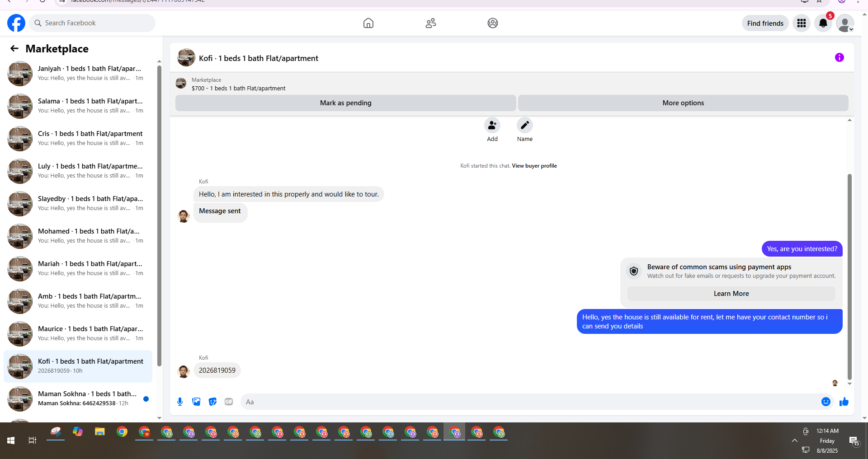The height and width of the screenshot is (459, 868).
Task: Click Kofi's 'interested in this properly' message
Action: 289,194
